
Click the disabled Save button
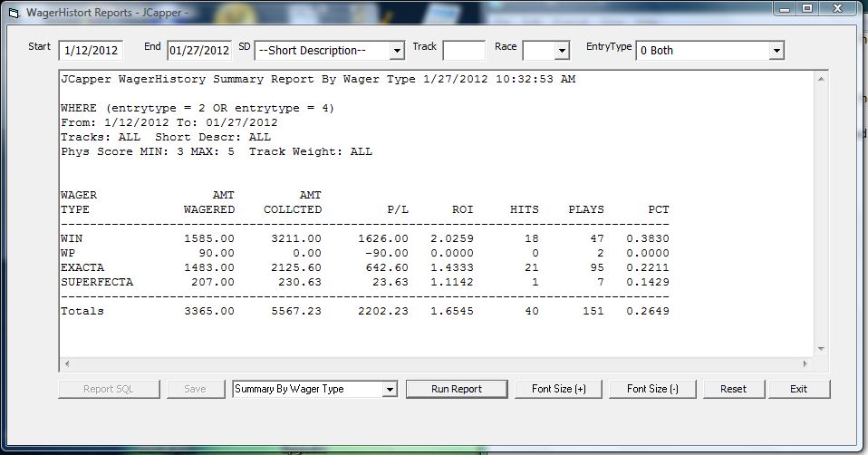(195, 389)
